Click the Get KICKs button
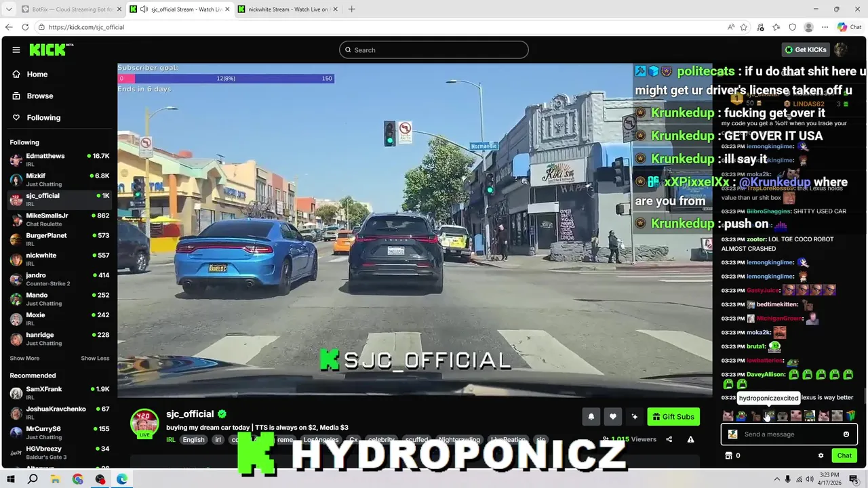The image size is (868, 488). point(806,50)
